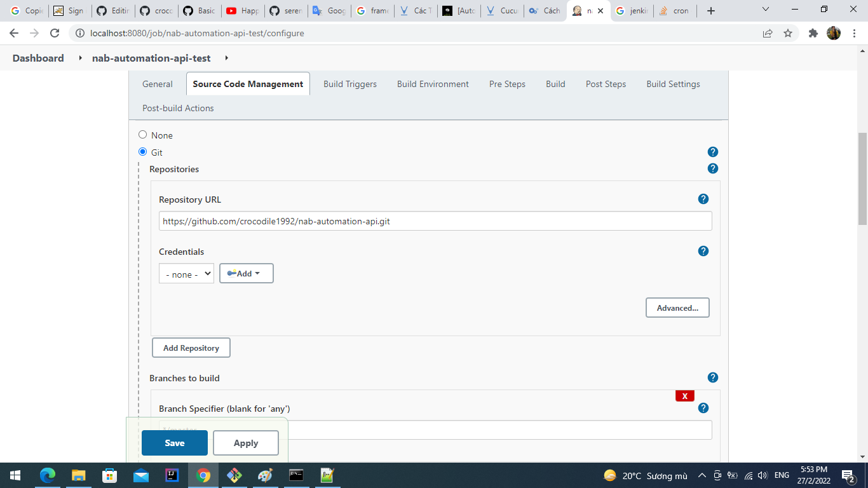Open File Explorer from the taskbar

tap(79, 475)
